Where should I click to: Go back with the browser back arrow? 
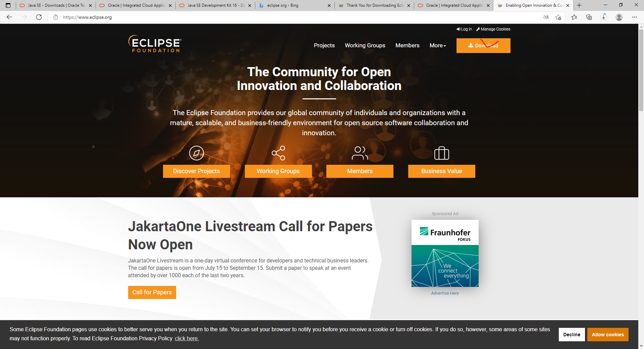9,17
